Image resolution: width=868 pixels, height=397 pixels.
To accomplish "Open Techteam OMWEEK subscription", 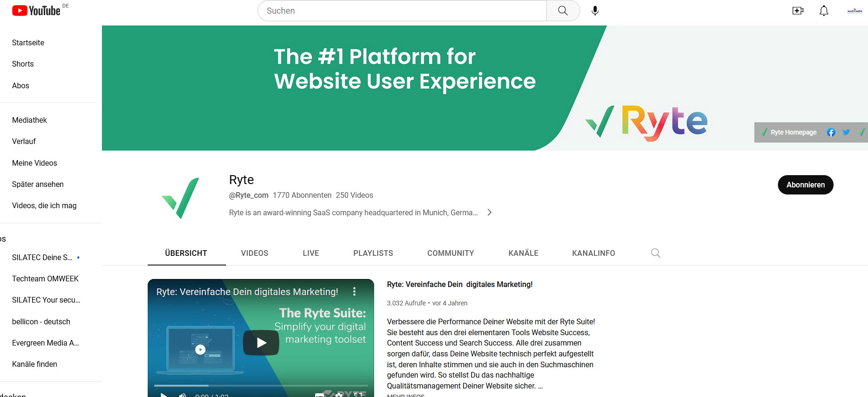I will tap(45, 279).
